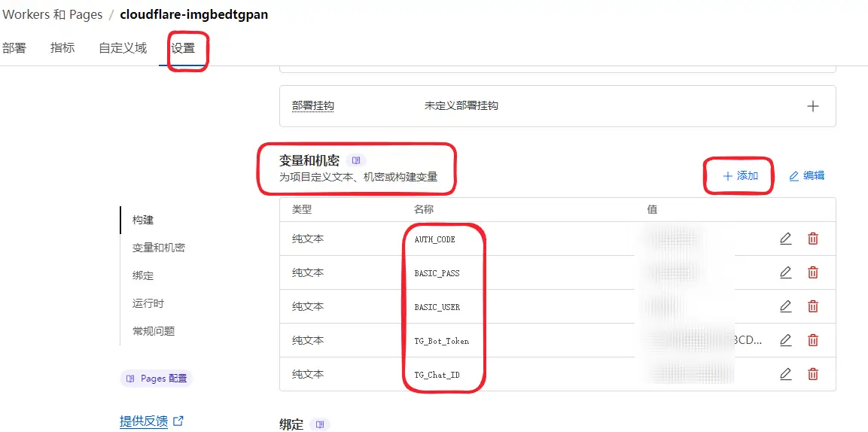Screen dimensions: 868x432
Task: Select the 设置 tab
Action: (x=183, y=48)
